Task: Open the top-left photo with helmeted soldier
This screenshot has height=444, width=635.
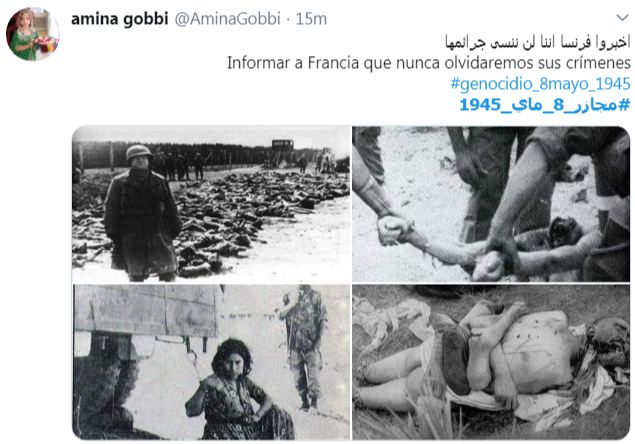Action: (211, 204)
